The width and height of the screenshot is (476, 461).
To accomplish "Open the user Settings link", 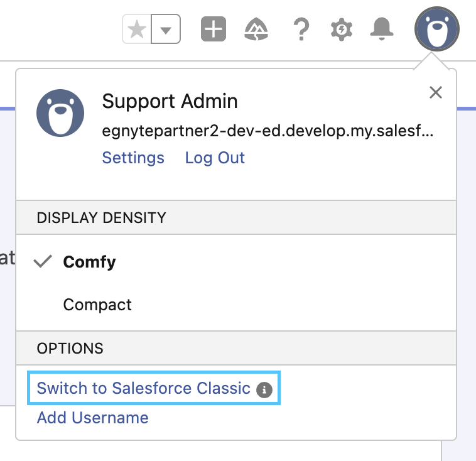I will 133,158.
